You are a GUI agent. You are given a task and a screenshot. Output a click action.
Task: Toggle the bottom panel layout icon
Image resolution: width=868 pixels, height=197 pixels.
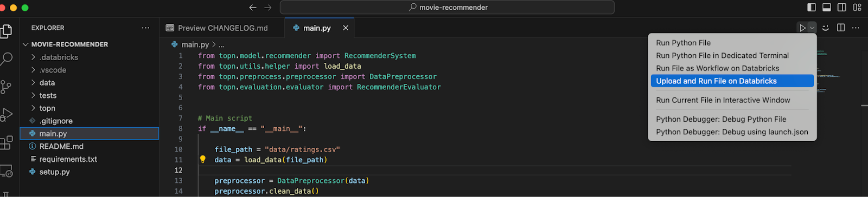coord(827,7)
